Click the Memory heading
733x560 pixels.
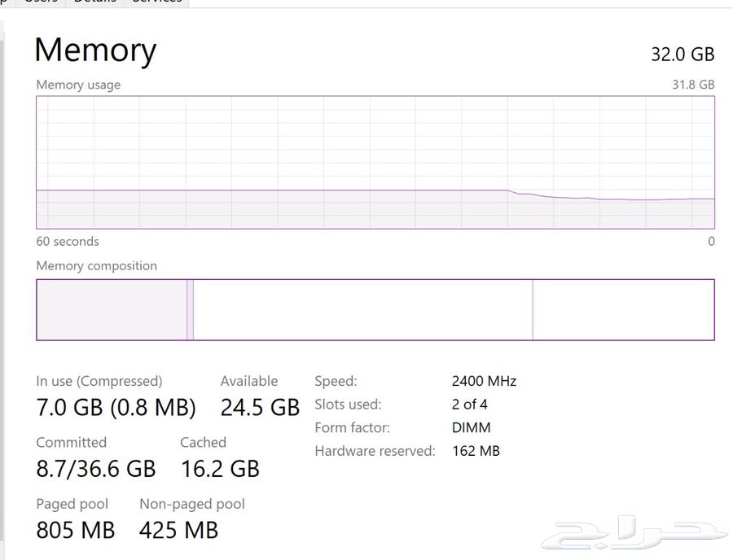(95, 50)
